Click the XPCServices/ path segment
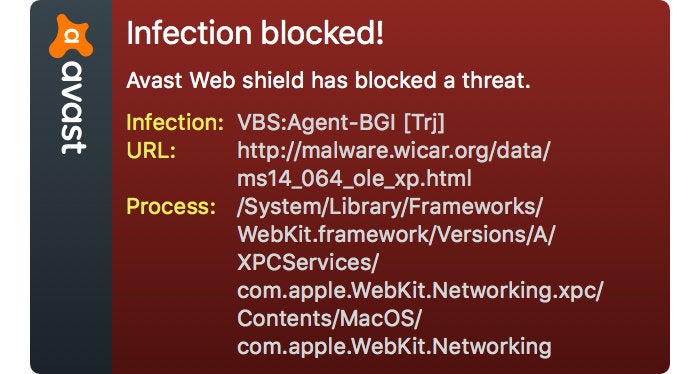The image size is (700, 374). (308, 262)
